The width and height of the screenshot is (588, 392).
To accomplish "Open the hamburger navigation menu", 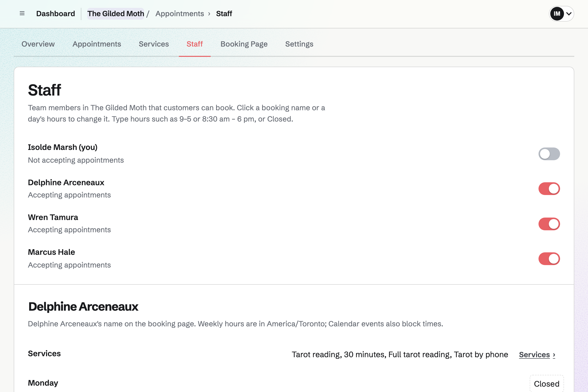I will pos(22,13).
